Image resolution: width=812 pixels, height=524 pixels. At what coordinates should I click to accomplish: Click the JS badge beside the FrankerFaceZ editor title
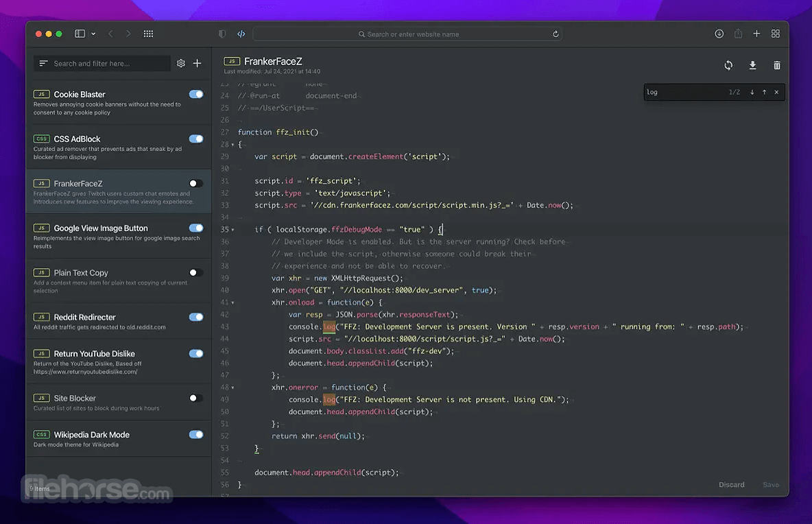pyautogui.click(x=232, y=61)
